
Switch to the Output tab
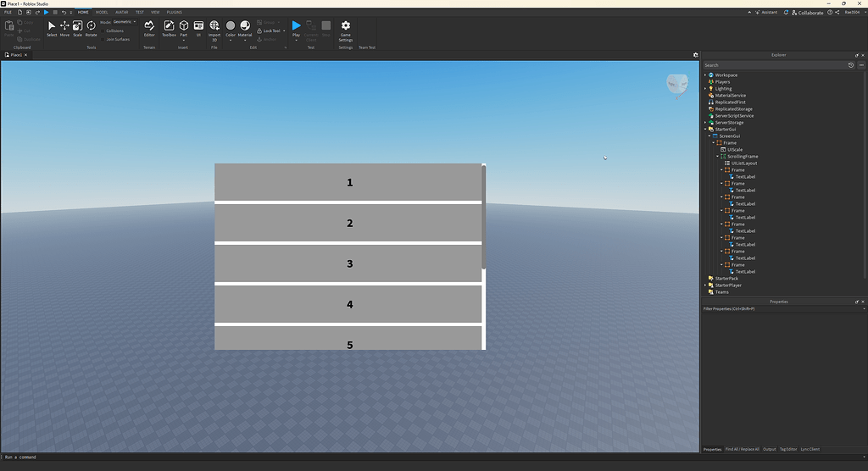point(770,450)
